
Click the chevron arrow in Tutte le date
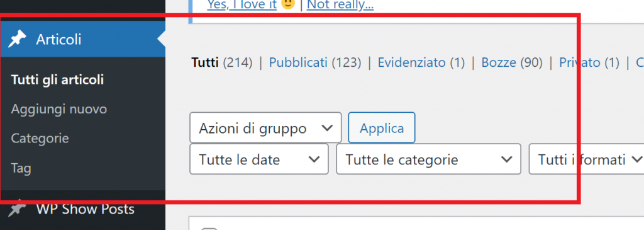(314, 159)
